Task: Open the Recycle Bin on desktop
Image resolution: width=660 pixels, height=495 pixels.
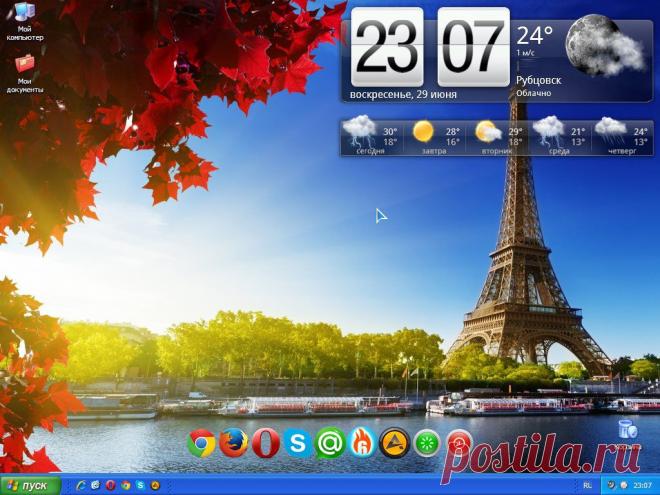Action: [x=627, y=432]
